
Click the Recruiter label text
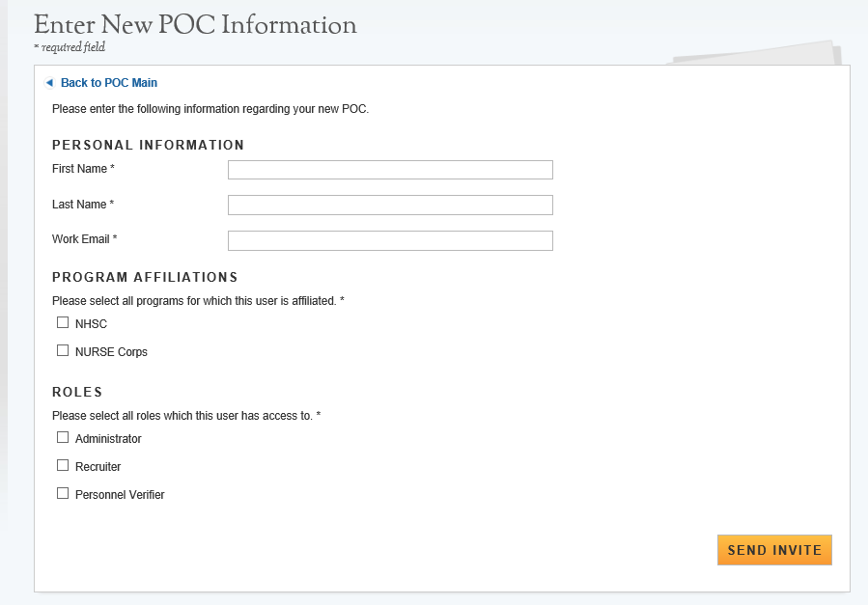(x=98, y=467)
